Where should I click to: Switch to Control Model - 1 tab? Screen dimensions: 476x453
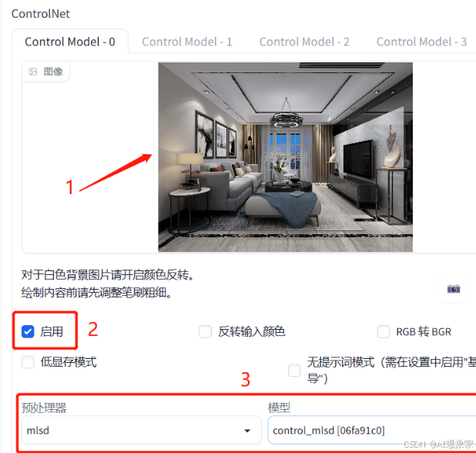click(187, 42)
